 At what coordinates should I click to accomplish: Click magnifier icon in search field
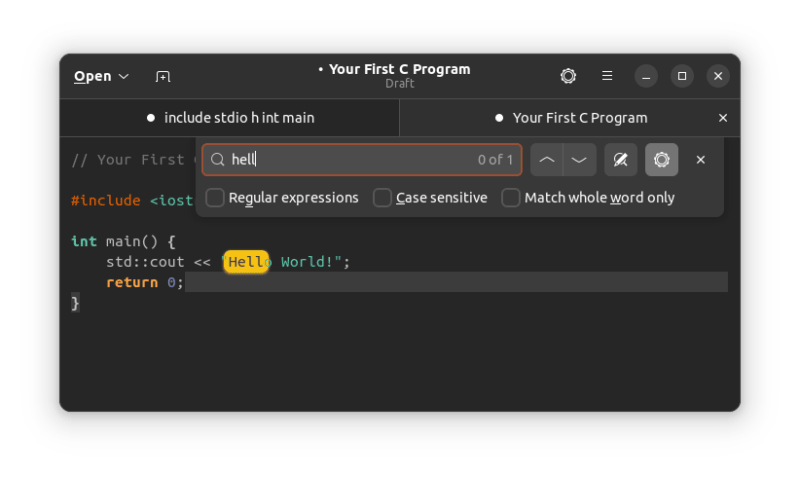point(217,160)
